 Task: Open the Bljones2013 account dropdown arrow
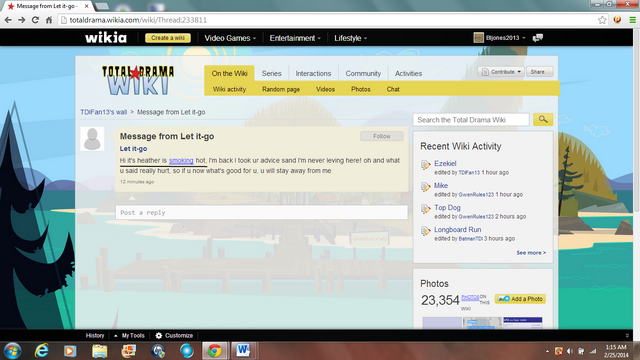tap(524, 38)
